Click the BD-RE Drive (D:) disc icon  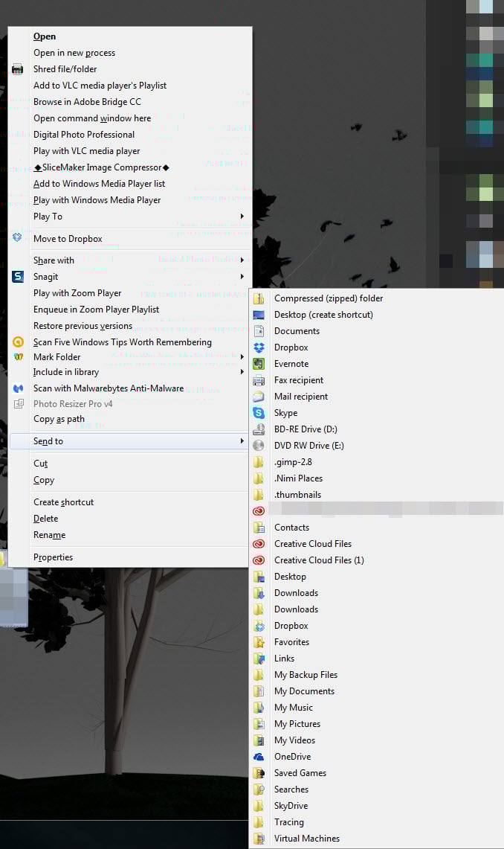coord(259,429)
